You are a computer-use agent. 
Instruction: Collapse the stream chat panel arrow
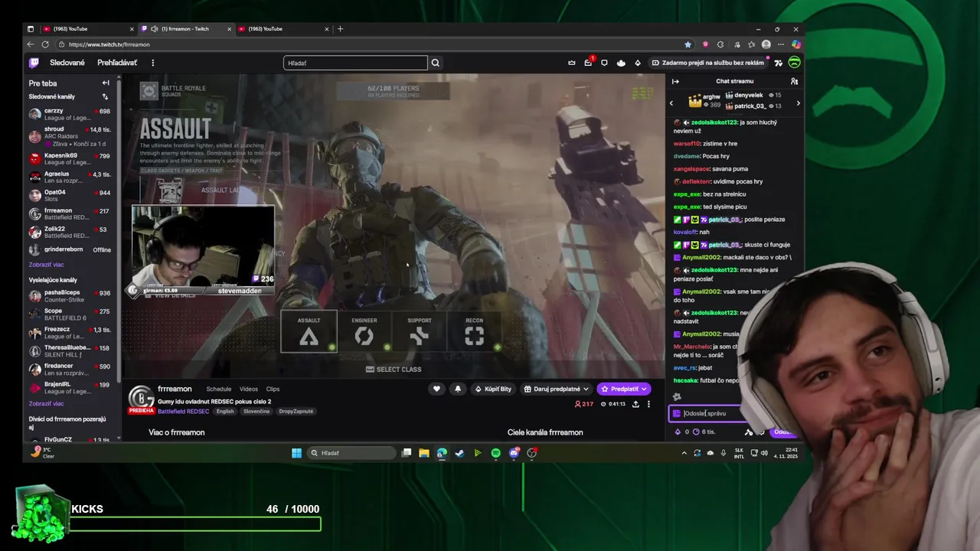pyautogui.click(x=675, y=81)
